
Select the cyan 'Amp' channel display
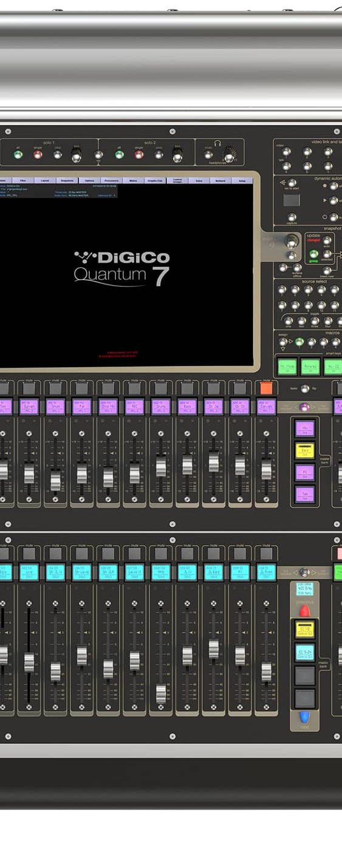[x=160, y=572]
